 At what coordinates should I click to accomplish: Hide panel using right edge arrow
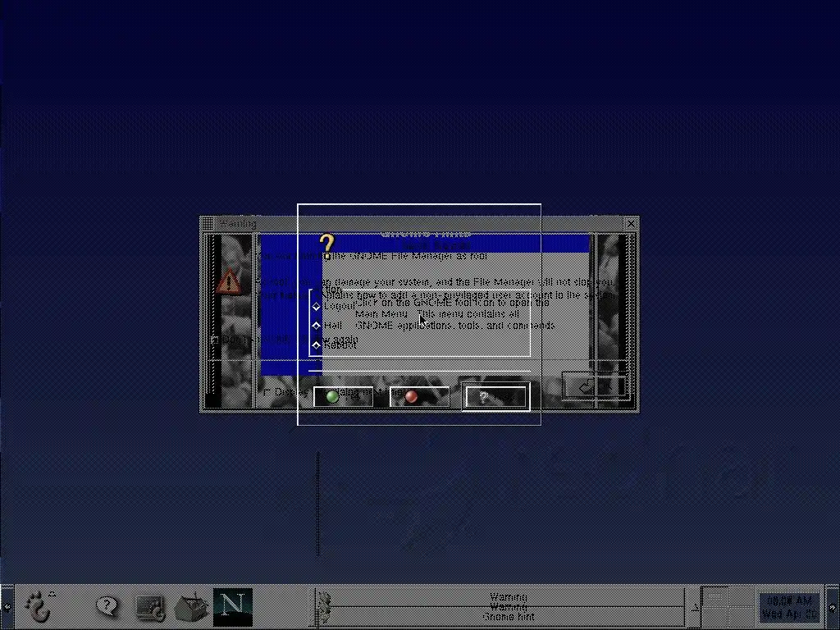click(833, 607)
